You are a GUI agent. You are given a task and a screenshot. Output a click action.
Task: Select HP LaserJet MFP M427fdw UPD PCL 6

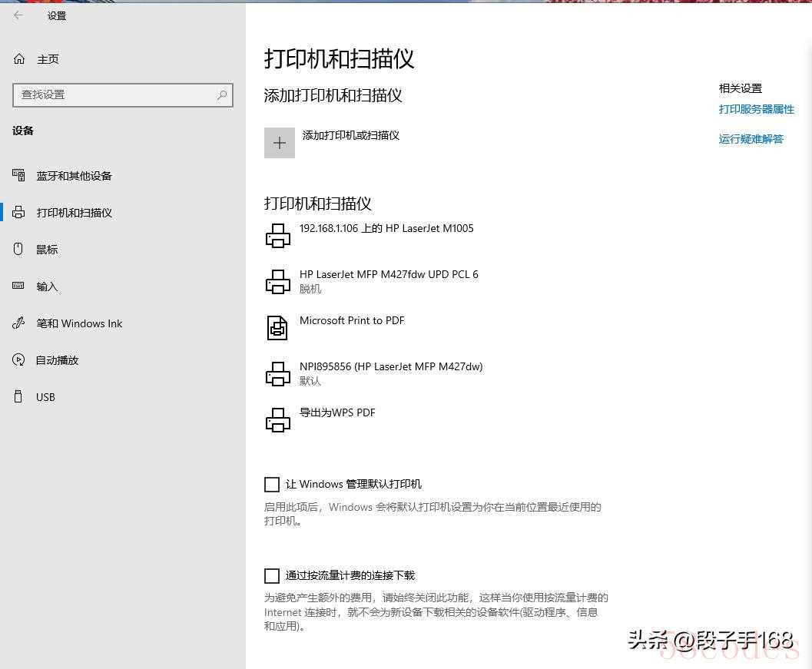coord(389,274)
